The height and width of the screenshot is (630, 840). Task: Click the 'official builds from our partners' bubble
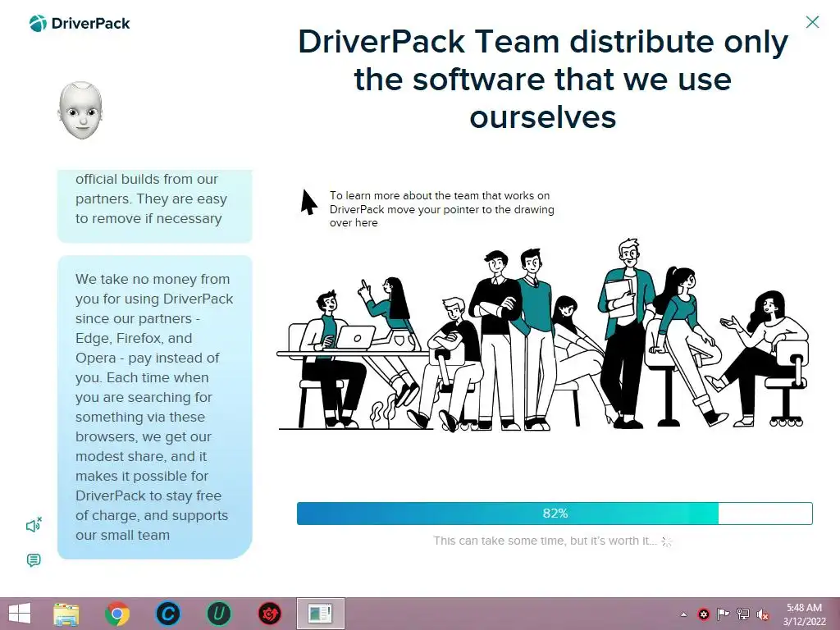(155, 206)
